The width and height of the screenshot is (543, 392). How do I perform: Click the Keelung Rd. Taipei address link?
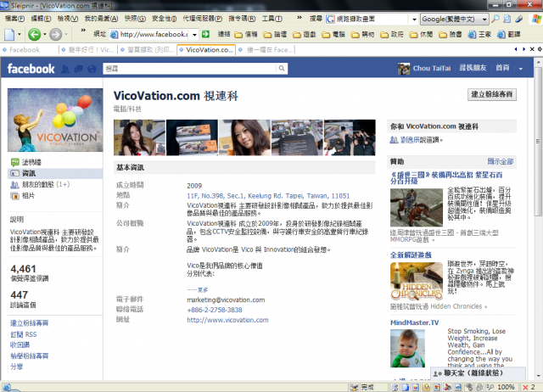268,196
